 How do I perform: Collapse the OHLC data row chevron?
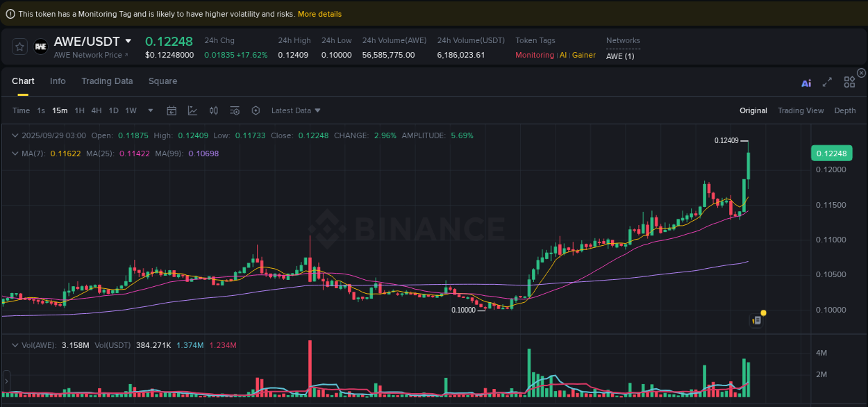15,135
